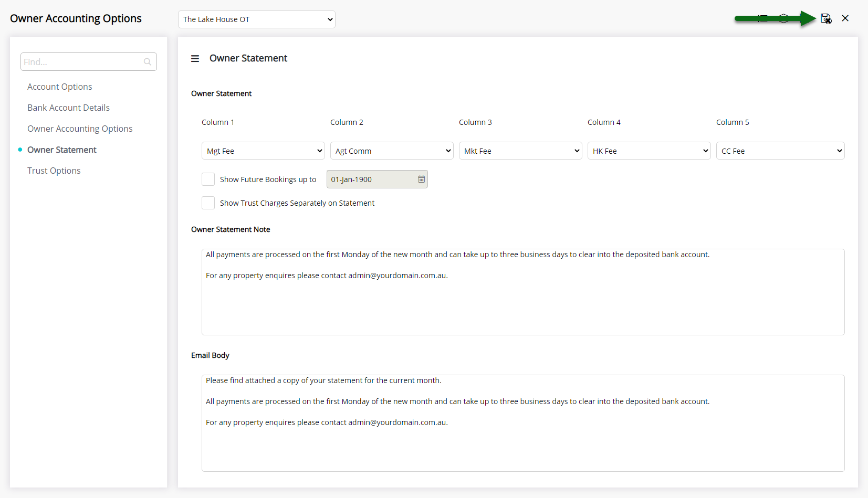Viewport: 868px width, 498px height.
Task: Select Owner Accounting Options in sidebar
Action: [80, 129]
